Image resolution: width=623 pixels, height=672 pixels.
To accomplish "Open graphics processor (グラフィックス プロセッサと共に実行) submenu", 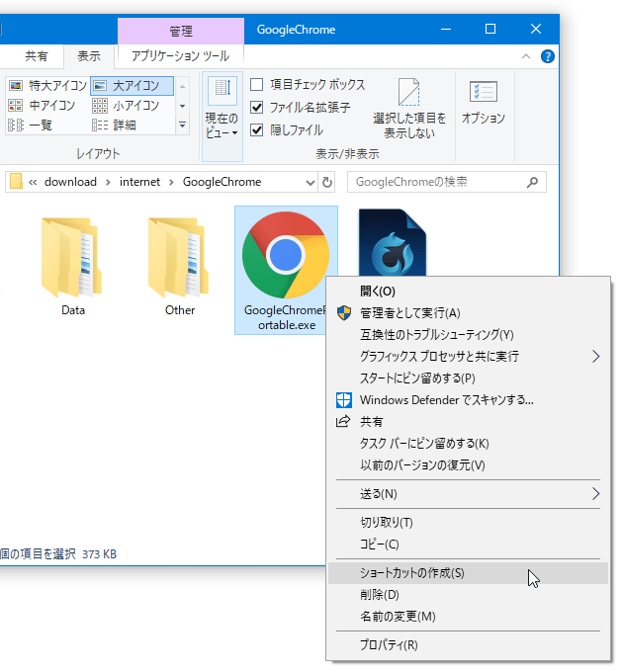I will [468, 356].
